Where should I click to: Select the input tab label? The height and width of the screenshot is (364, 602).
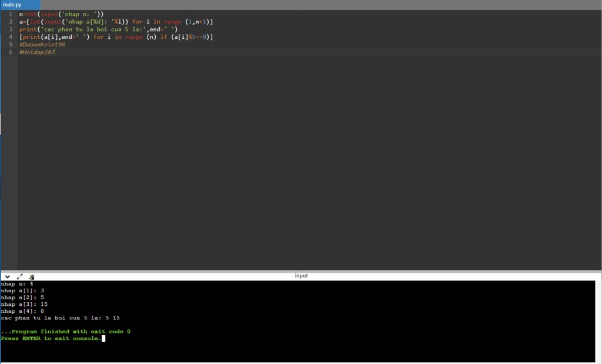click(x=301, y=276)
